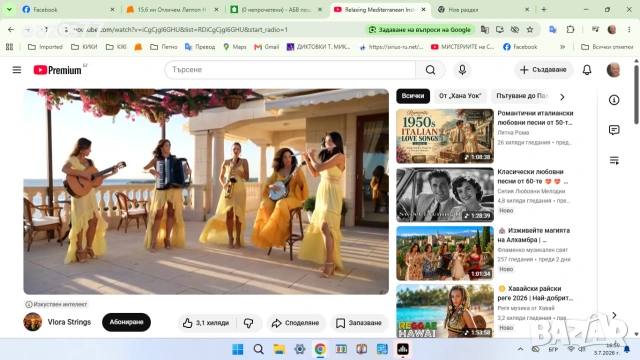Click the Споделяне share button
Image resolution: width=640 pixels, height=360 pixels.
(296, 323)
